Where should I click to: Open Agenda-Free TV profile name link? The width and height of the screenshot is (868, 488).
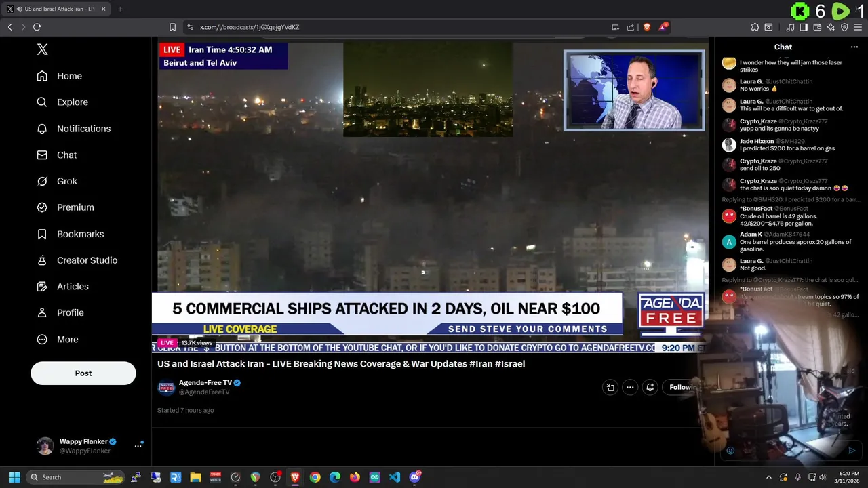click(205, 383)
